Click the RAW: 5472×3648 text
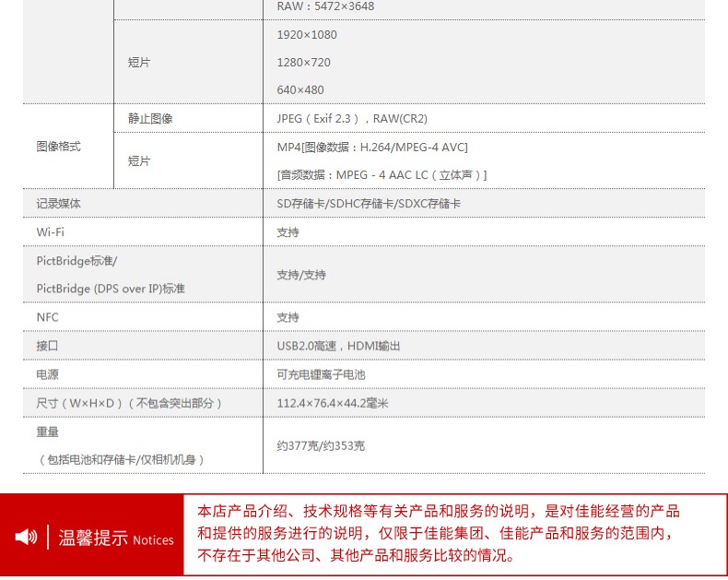This screenshot has height=580, width=728. coord(325,6)
